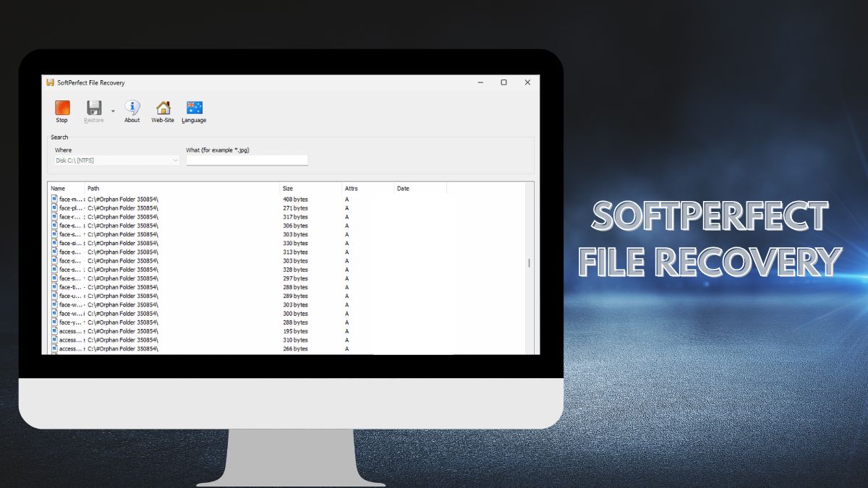Viewport: 868px width, 488px height.
Task: Select the "328 bytes" size cell
Action: (x=295, y=269)
